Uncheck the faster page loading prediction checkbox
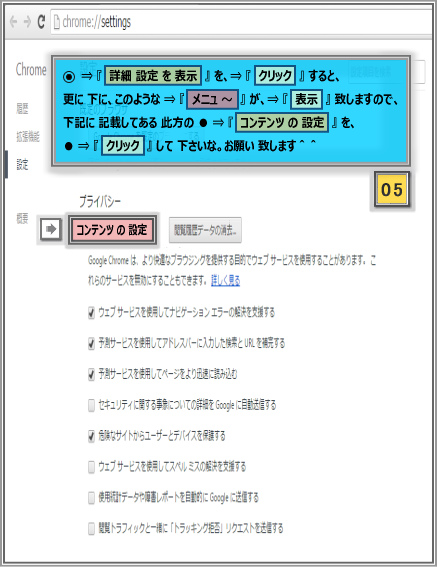Viewport: 437px width, 567px height. pyautogui.click(x=92, y=374)
